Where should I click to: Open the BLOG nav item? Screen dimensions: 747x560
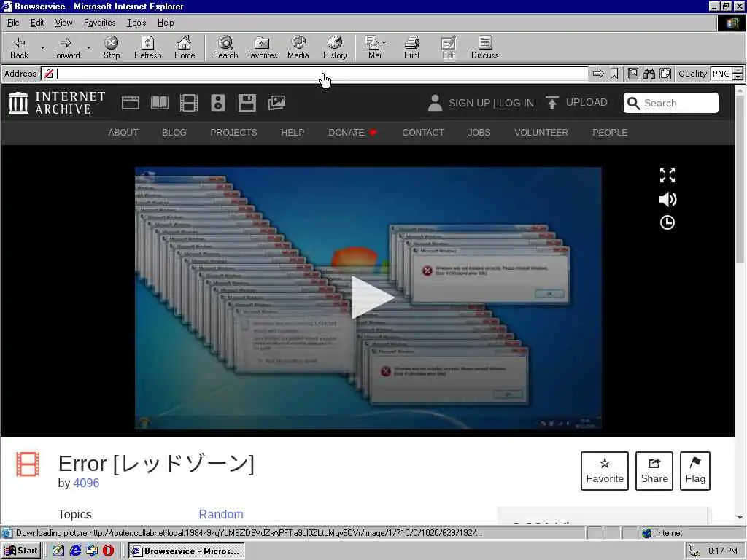174,133
